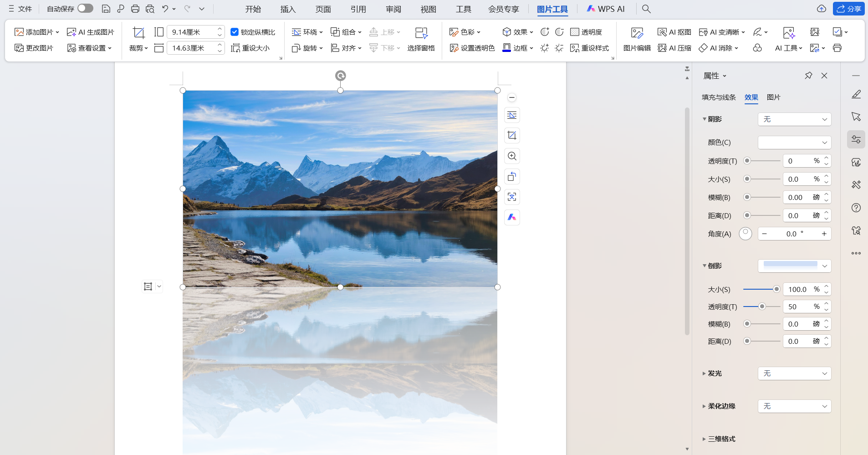Select the 填充与线条 panel tab

click(719, 97)
